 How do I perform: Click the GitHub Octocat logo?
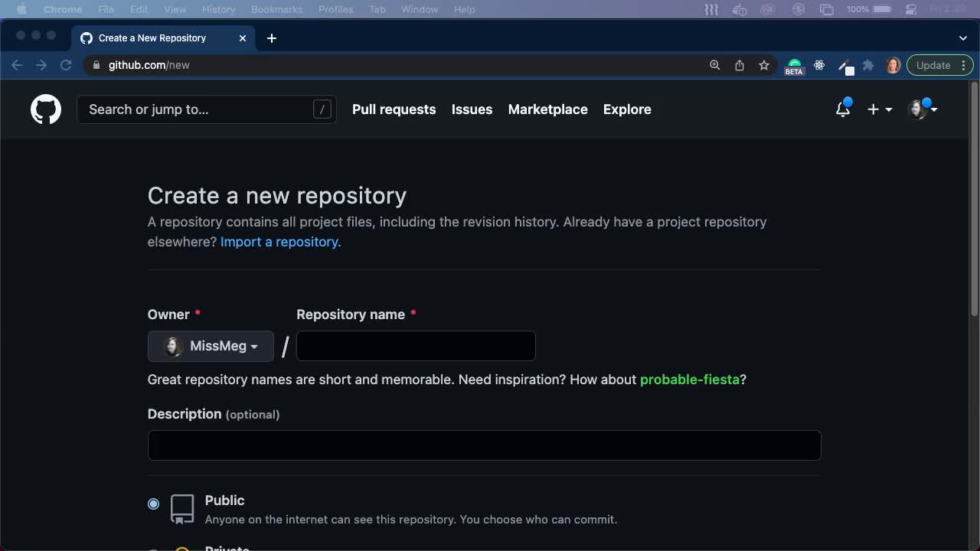pos(45,109)
